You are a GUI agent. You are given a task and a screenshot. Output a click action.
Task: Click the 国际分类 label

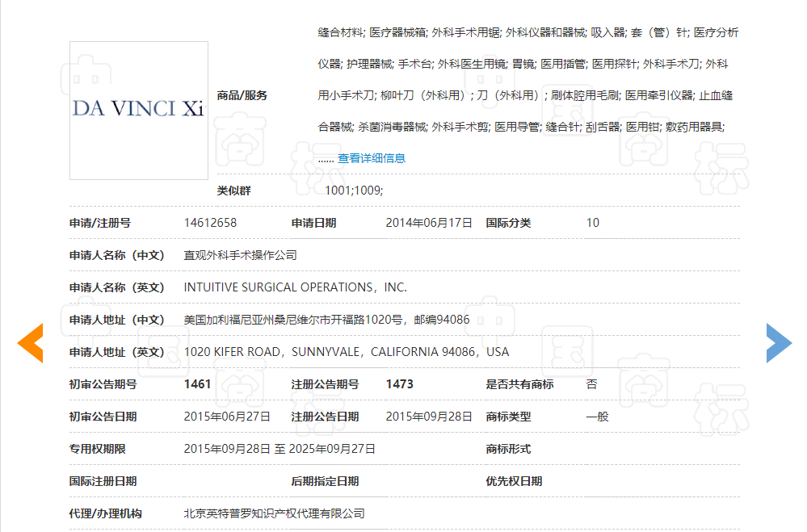tap(508, 224)
